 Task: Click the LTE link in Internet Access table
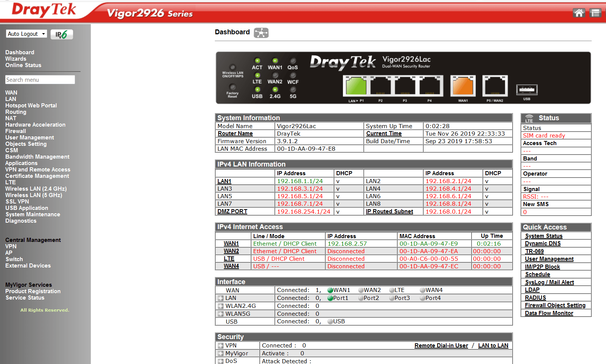229,259
